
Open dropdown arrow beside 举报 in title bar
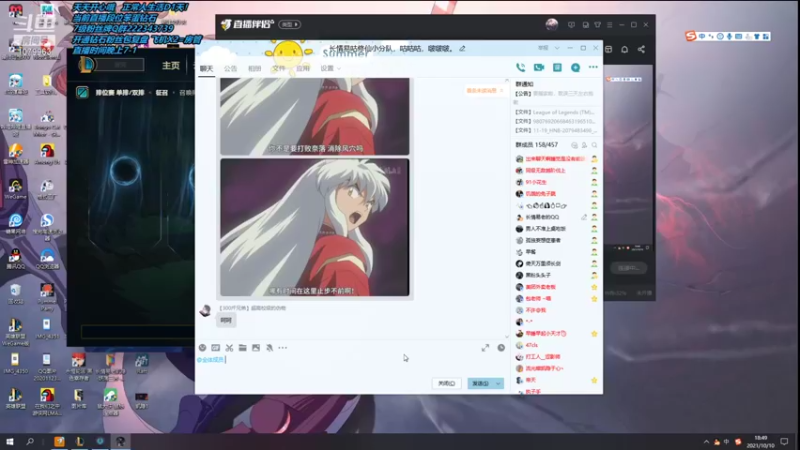click(557, 48)
